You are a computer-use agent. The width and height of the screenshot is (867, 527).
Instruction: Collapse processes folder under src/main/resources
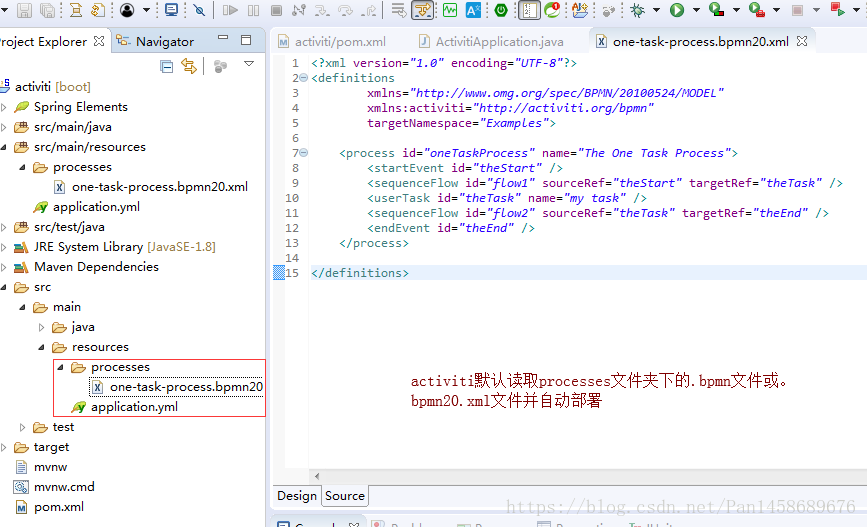pos(22,167)
